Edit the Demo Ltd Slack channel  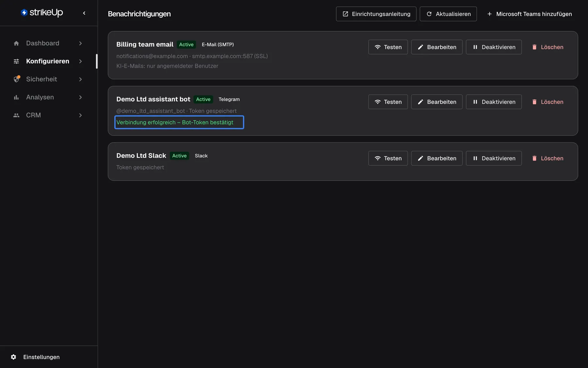point(437,158)
